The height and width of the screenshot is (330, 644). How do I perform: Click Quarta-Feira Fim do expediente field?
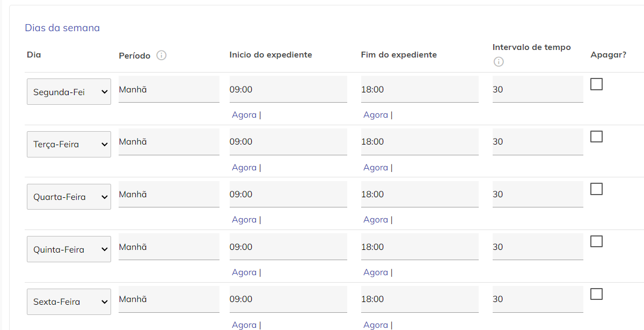(419, 195)
